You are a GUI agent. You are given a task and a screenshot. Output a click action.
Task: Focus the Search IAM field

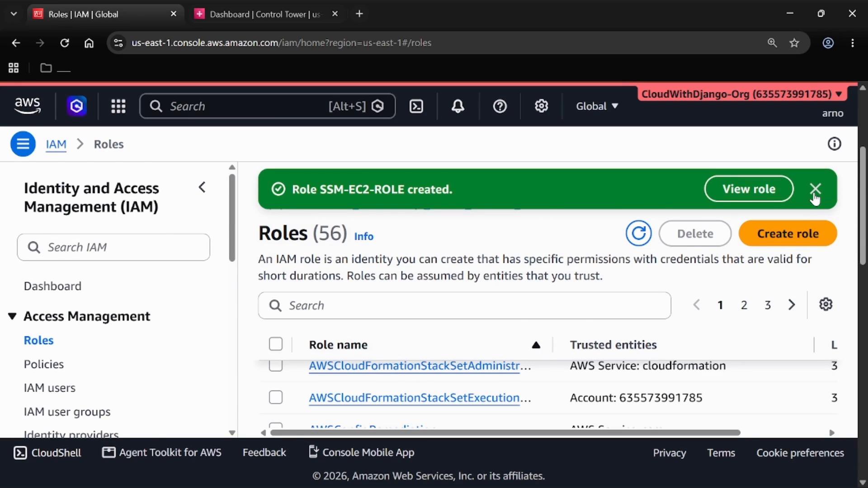pyautogui.click(x=113, y=247)
